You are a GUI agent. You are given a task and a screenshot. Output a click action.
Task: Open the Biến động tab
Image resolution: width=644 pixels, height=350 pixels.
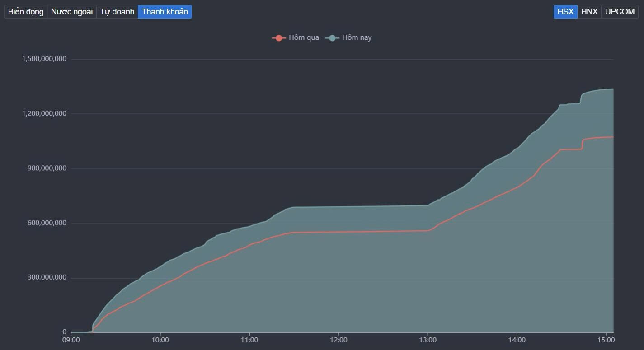tap(26, 12)
